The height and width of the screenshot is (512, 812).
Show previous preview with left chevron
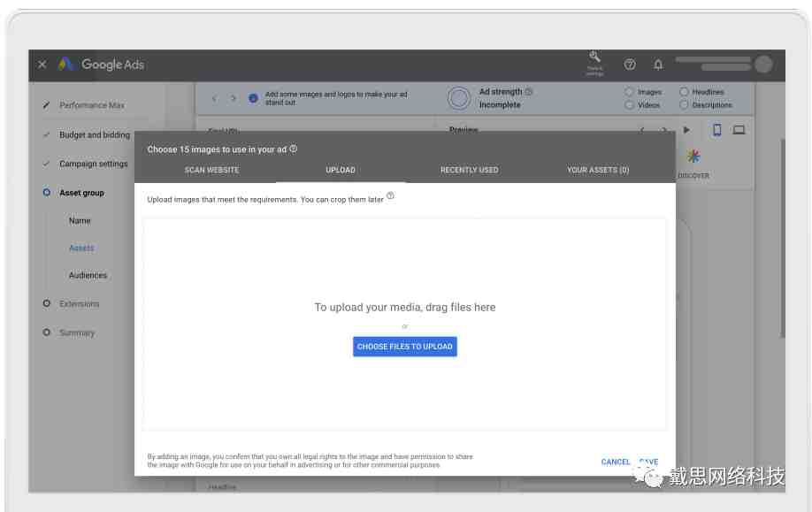(641, 130)
